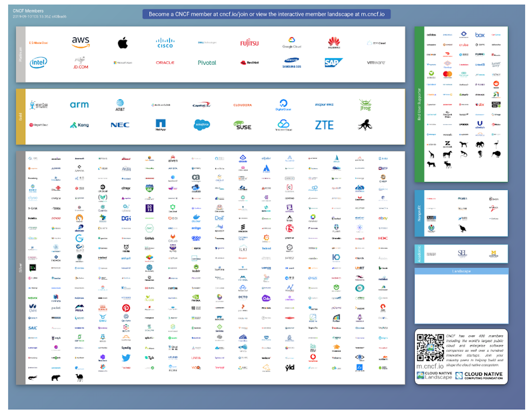
Task: Open the JD.COM member logo
Action: (x=81, y=63)
